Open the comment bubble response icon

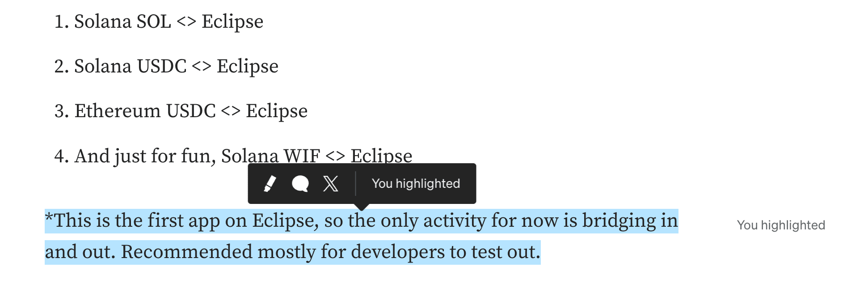pyautogui.click(x=300, y=183)
